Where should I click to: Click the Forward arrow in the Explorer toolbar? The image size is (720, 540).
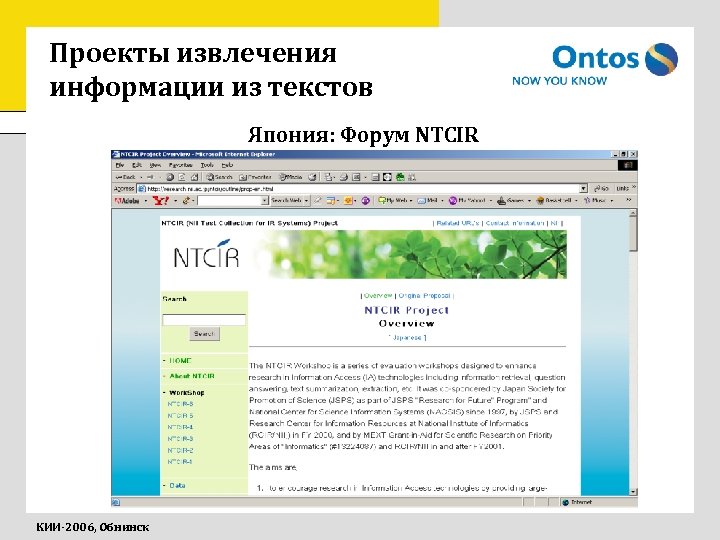pos(150,177)
